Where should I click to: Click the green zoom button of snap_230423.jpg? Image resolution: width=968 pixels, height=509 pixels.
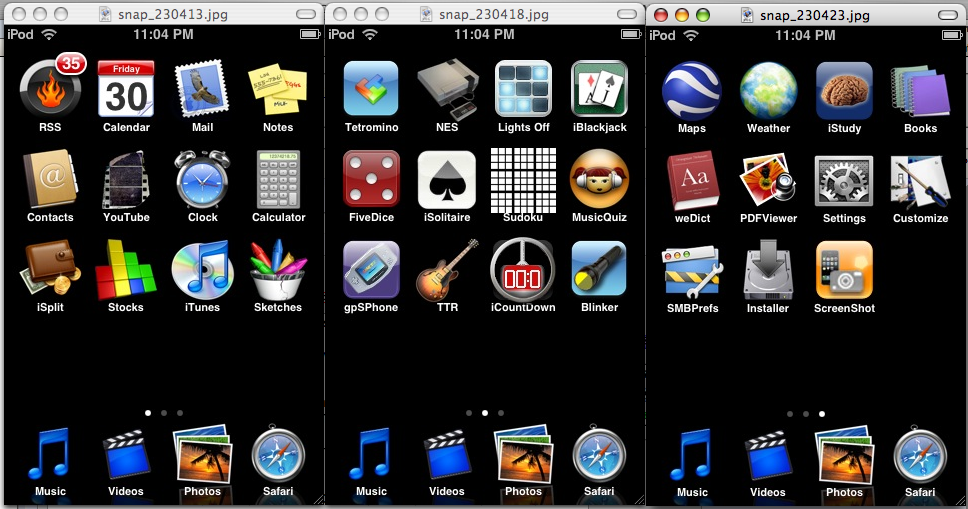pyautogui.click(x=703, y=15)
